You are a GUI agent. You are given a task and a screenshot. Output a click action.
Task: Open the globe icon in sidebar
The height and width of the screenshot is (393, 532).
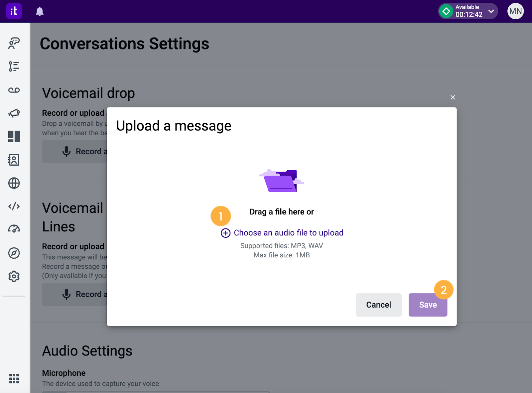(x=14, y=183)
